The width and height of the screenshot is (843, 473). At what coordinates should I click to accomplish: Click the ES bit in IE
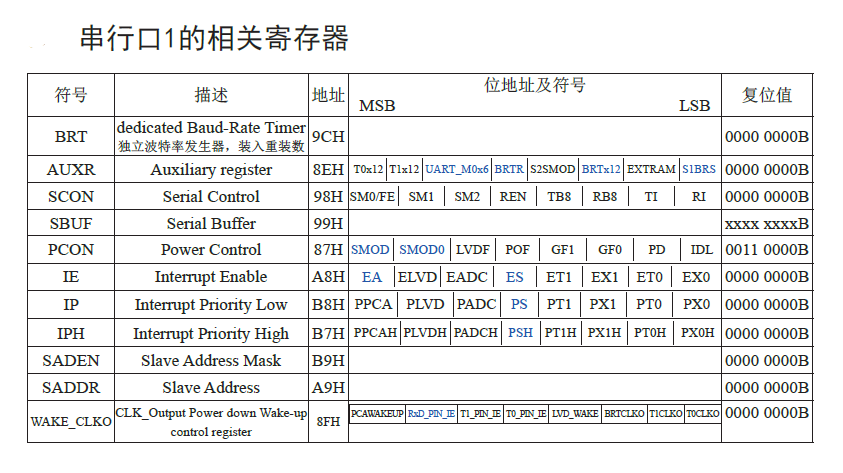[x=515, y=277]
